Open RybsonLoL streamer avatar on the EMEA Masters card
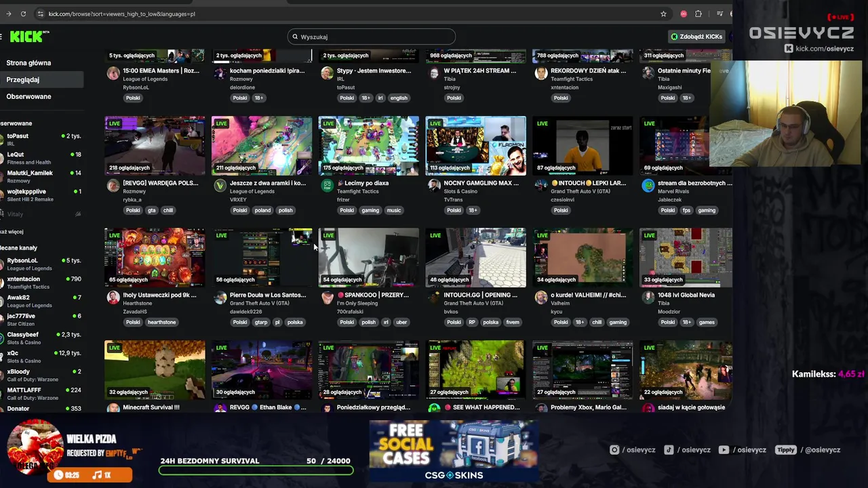 [113, 73]
